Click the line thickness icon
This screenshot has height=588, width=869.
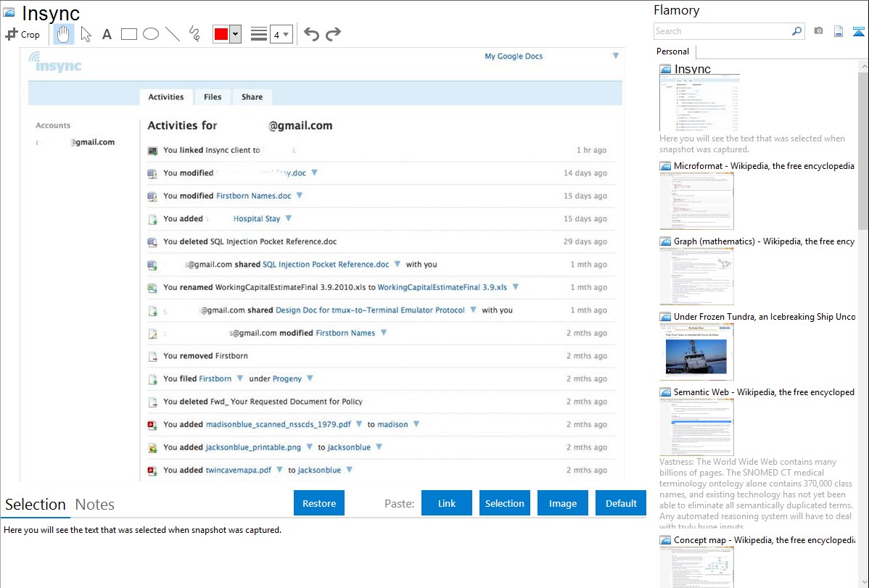[x=259, y=34]
